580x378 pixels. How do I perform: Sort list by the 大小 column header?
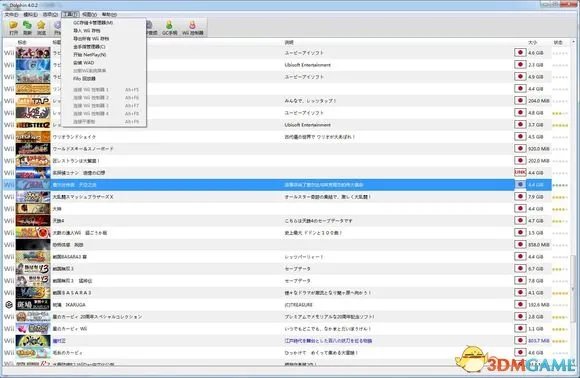coord(533,43)
